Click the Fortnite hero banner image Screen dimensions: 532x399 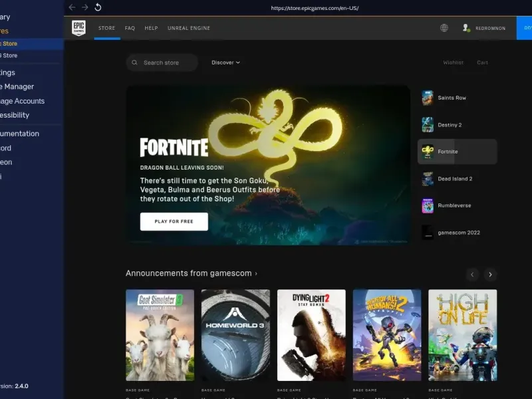pos(268,165)
